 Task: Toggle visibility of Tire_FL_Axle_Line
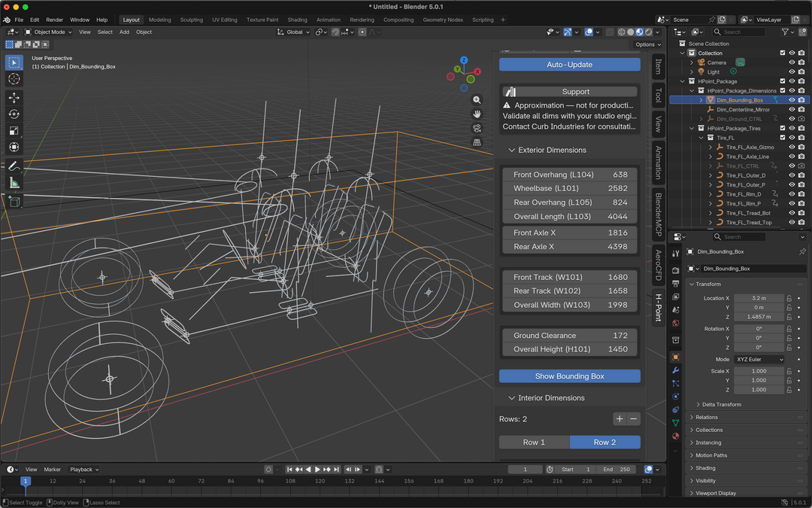tap(792, 157)
